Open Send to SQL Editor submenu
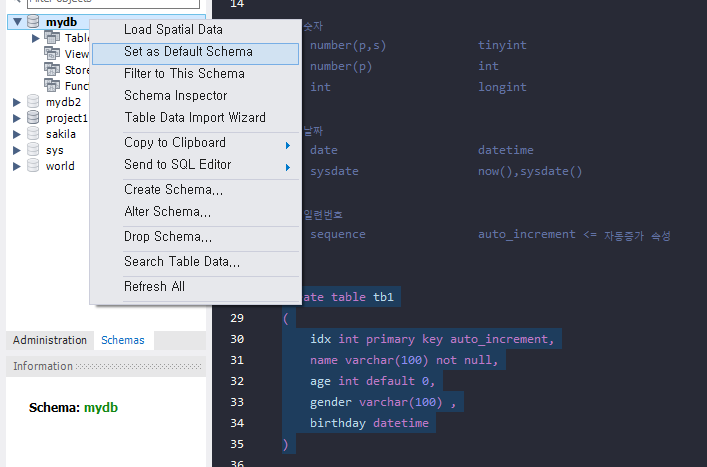The image size is (707, 467). coord(195,165)
